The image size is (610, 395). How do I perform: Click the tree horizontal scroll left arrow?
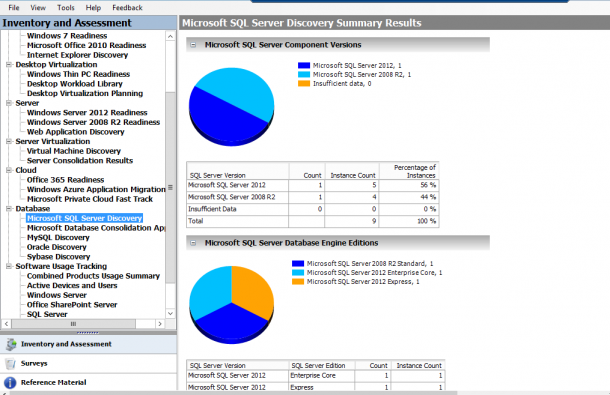[6, 324]
